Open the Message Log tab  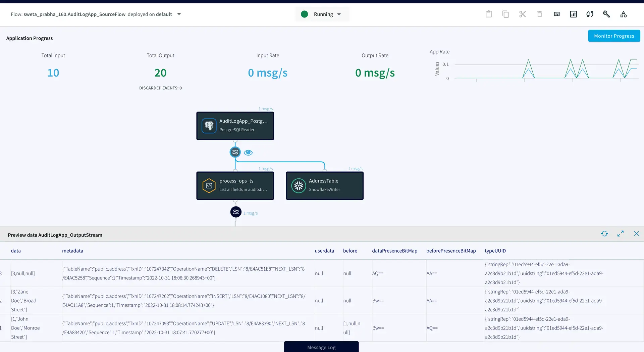[321, 347]
